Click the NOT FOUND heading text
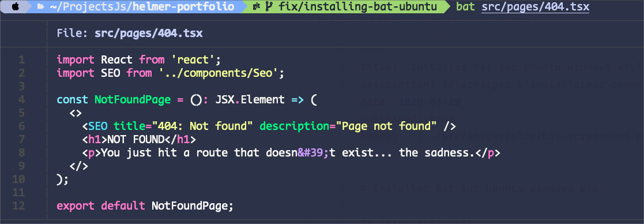 [136, 140]
